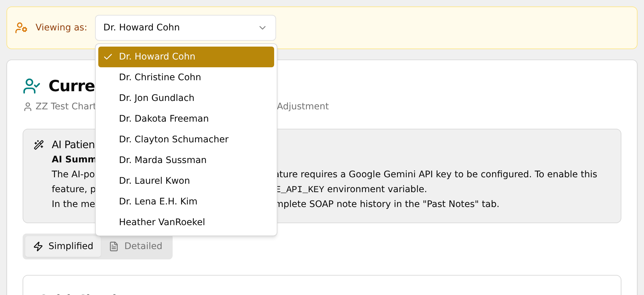The width and height of the screenshot is (644, 295).
Task: Open the Viewing as provider dropdown
Action: click(x=185, y=28)
